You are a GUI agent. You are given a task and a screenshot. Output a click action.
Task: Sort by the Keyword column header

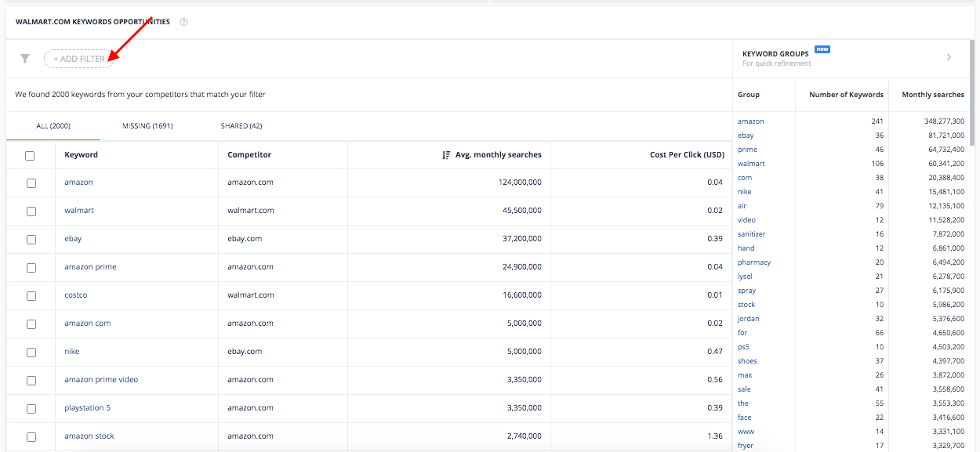click(82, 155)
